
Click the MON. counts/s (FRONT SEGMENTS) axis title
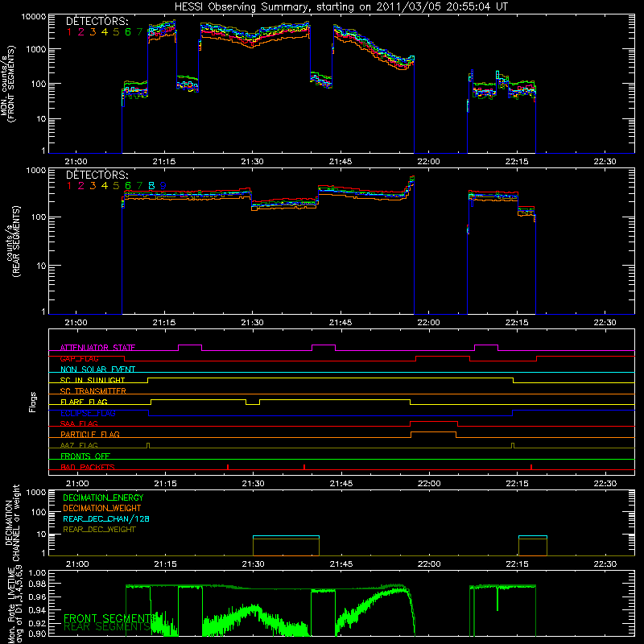pos(8,84)
